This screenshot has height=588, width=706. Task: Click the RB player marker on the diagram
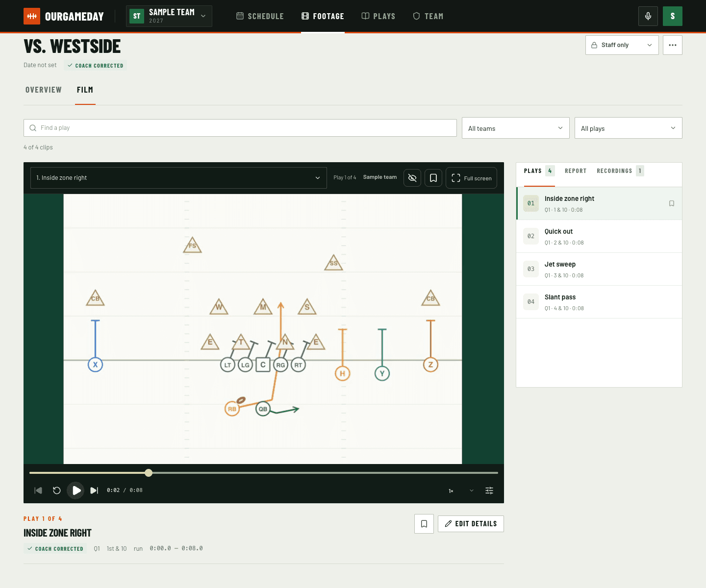[x=232, y=409]
